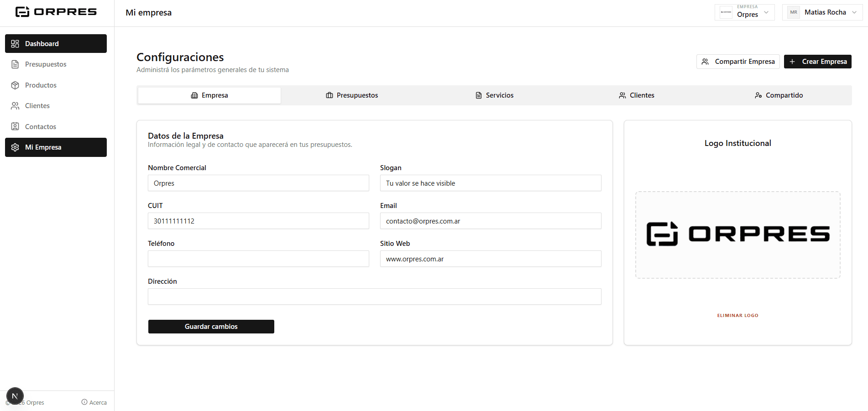Open Presupuestos from the sidebar menu
This screenshot has width=868, height=411.
coord(56,64)
